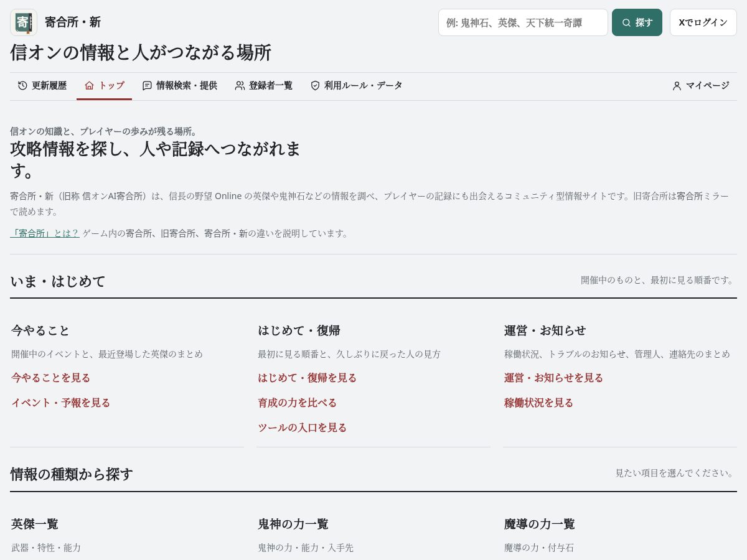
Task: Click the Xでログイン button
Action: tap(703, 22)
